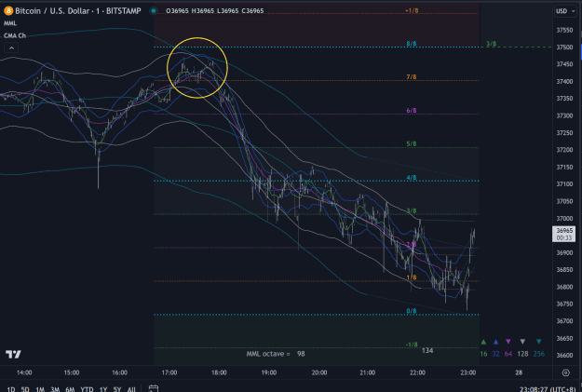This screenshot has height=392, width=582.
Task: Select the 1Y date range
Action: 102,389
